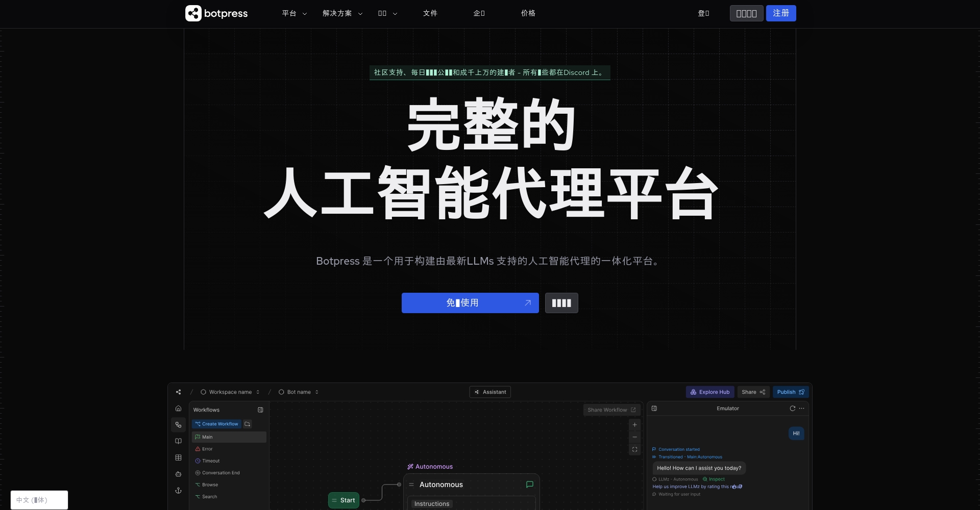Click the Conversation started log entry

click(x=676, y=449)
